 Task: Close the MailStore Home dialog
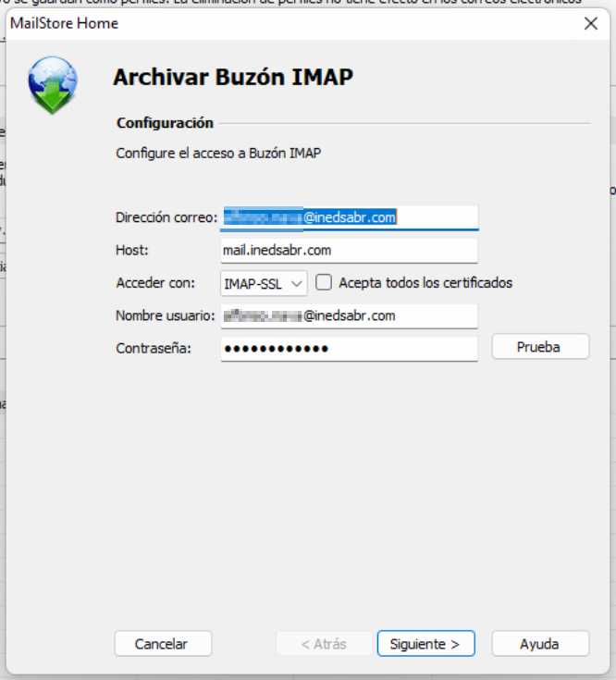(x=591, y=24)
